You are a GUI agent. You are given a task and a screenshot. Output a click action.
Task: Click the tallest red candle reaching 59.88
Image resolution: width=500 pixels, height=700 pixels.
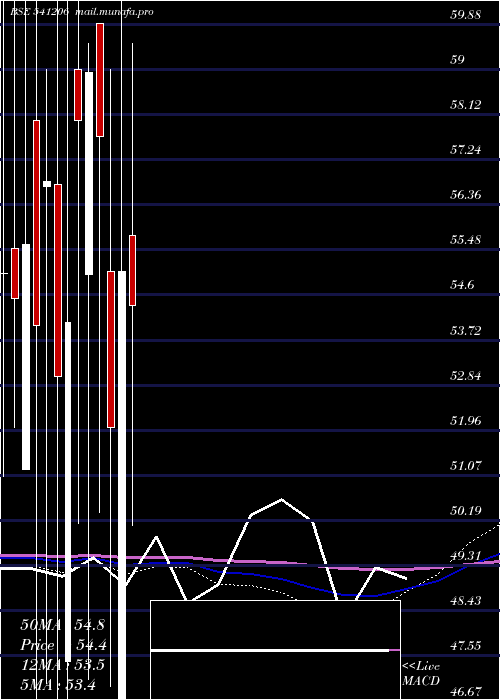pos(100,80)
